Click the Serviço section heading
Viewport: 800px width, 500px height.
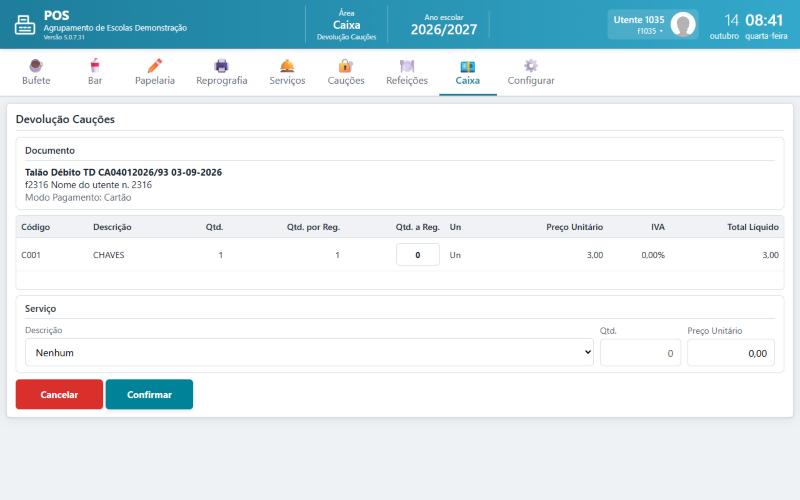click(x=40, y=309)
